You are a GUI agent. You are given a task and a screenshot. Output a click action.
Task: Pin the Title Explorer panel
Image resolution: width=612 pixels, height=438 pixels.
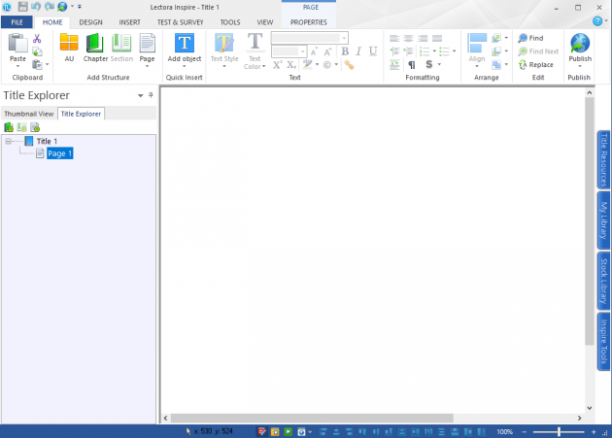[151, 95]
